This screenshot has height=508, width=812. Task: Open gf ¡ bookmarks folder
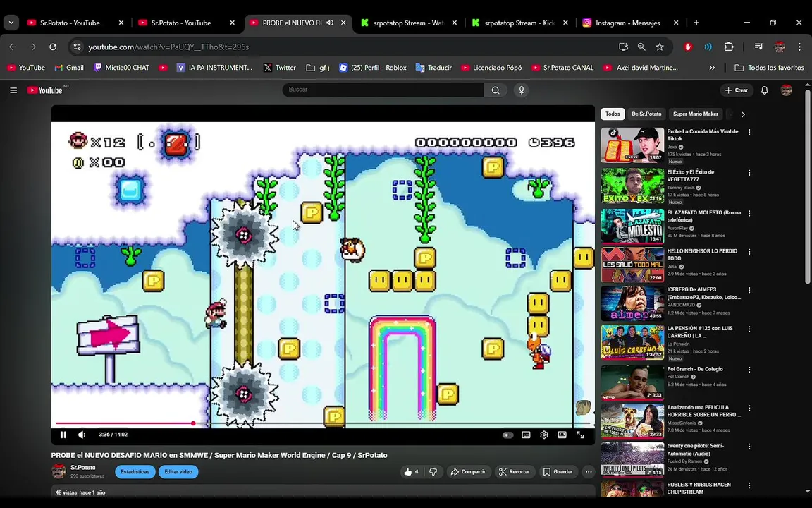click(x=318, y=68)
